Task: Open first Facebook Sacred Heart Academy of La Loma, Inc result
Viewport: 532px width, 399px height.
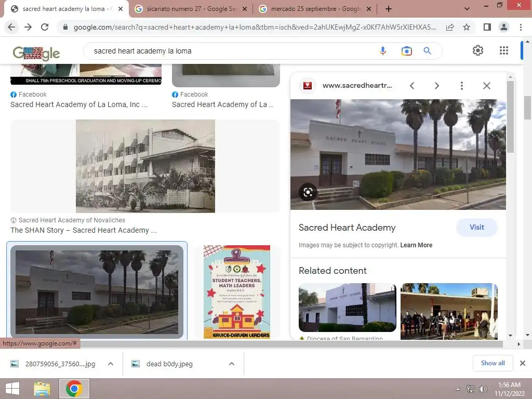Action: coord(79,104)
